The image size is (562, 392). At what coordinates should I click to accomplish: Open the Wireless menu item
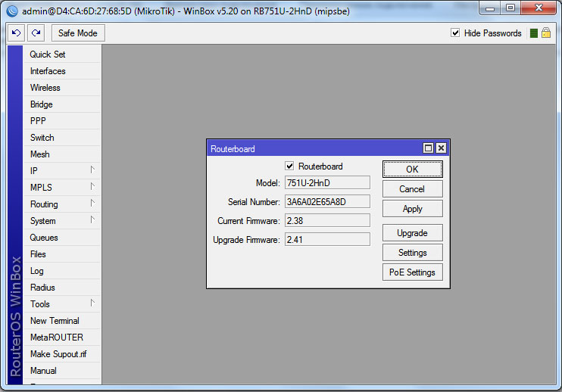coord(45,88)
